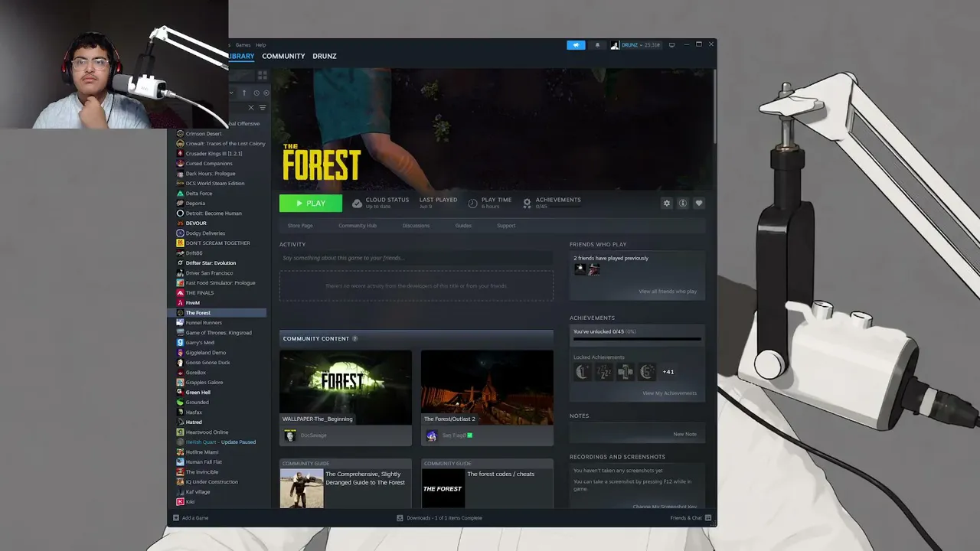Image resolution: width=980 pixels, height=551 pixels.
Task: Add The Forest to favorites with heart icon
Action: coord(699,204)
